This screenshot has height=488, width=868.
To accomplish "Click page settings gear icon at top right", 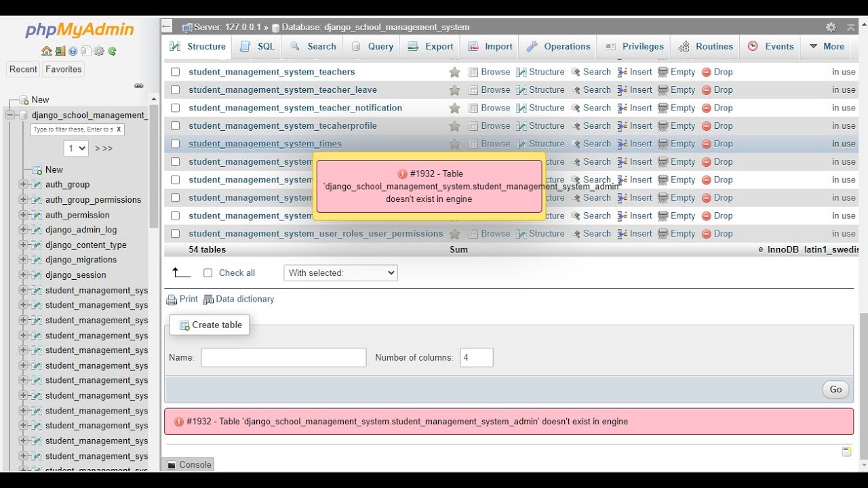I will [831, 27].
